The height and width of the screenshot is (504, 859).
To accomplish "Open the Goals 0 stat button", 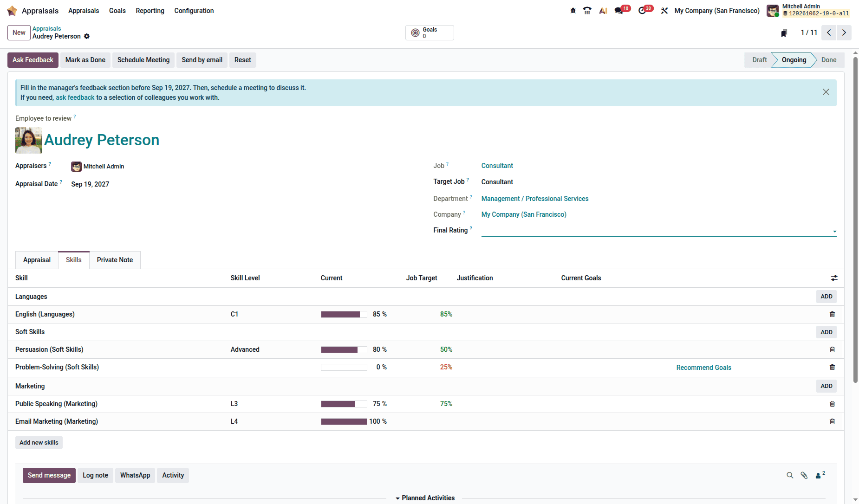I will (x=429, y=33).
